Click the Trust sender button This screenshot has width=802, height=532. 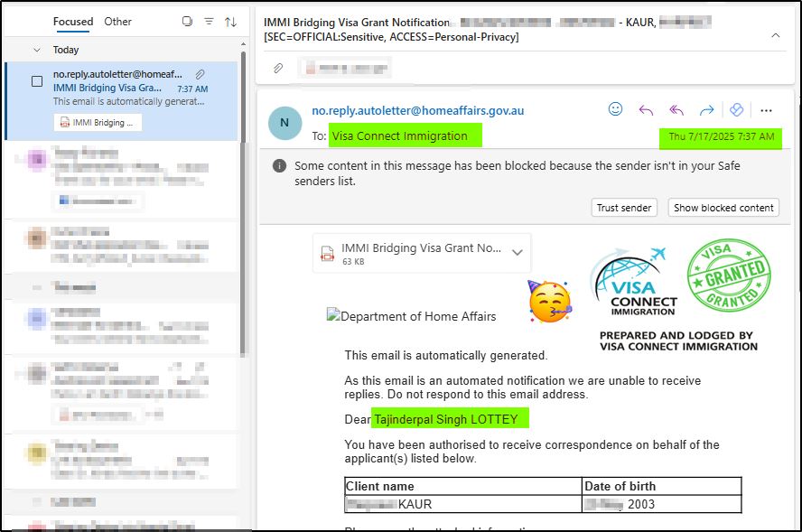tap(624, 208)
